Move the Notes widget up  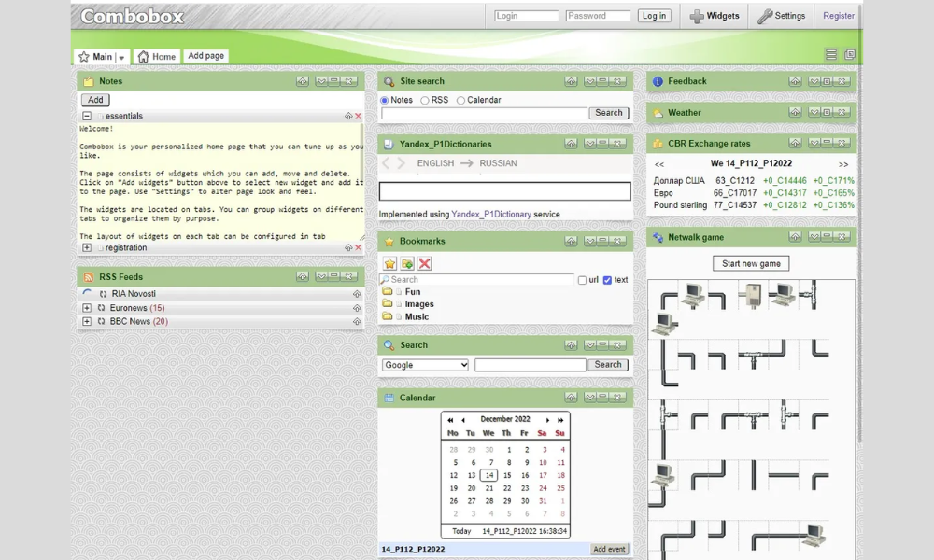tap(303, 81)
